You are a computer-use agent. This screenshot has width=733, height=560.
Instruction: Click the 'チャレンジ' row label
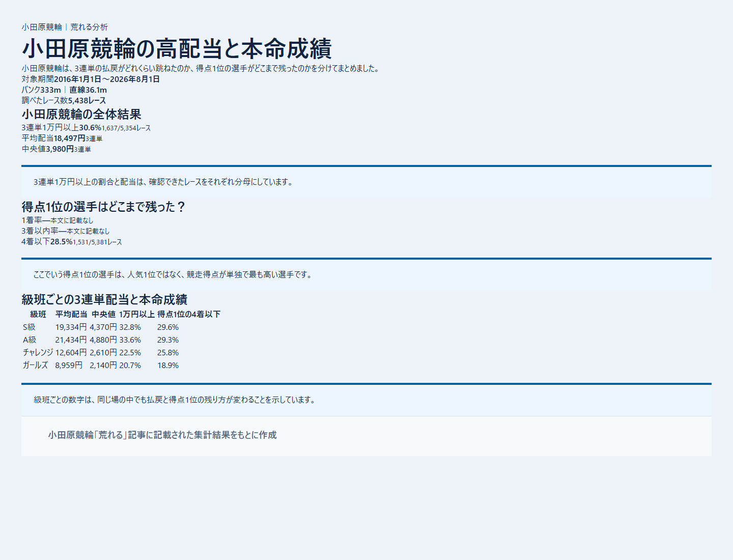pyautogui.click(x=38, y=352)
